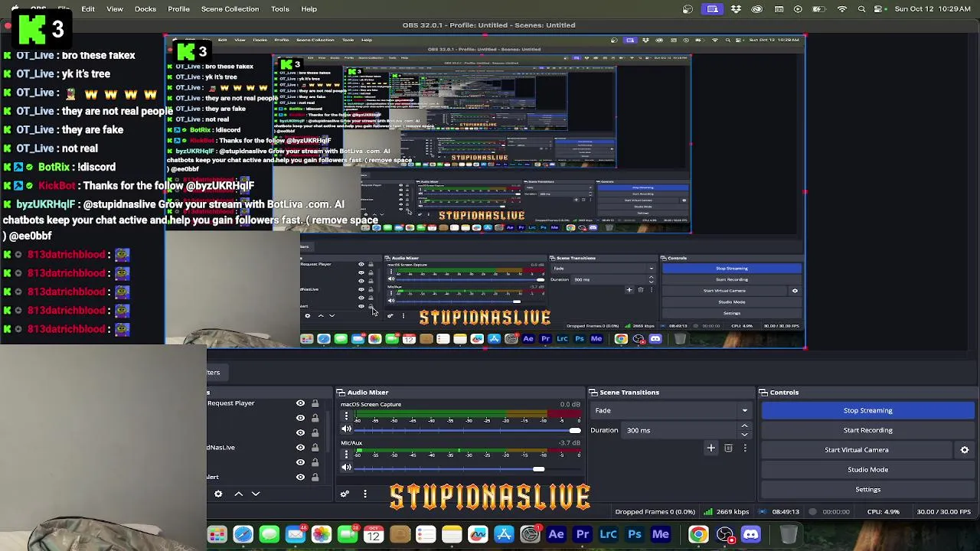The width and height of the screenshot is (980, 551).
Task: Click the Controls dock header icon
Action: 763,393
